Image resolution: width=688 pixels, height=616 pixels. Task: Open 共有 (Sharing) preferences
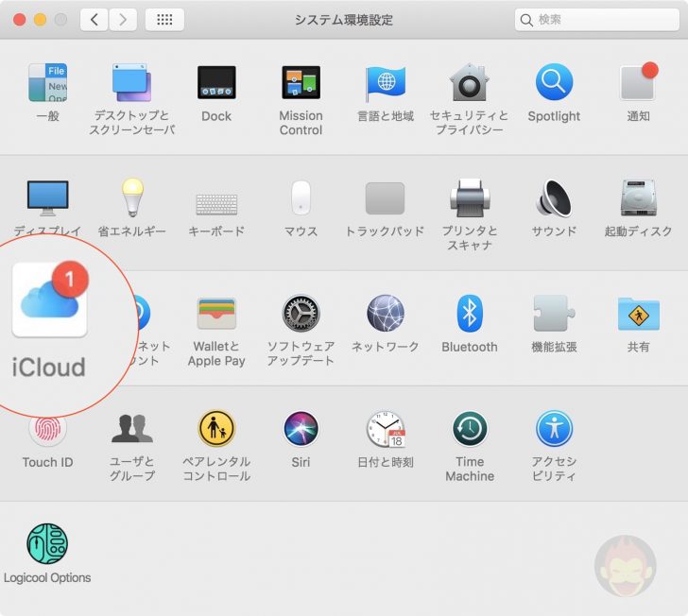(x=639, y=315)
